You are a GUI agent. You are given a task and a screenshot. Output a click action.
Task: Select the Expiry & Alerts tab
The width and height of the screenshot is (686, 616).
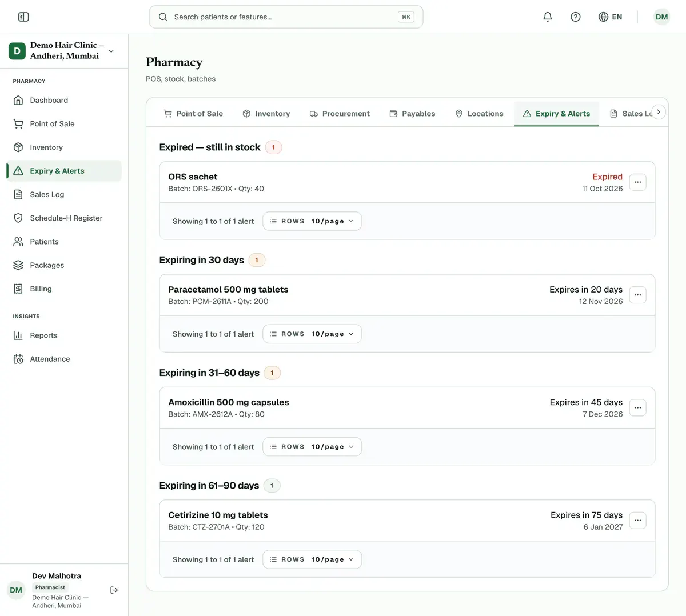click(x=556, y=114)
